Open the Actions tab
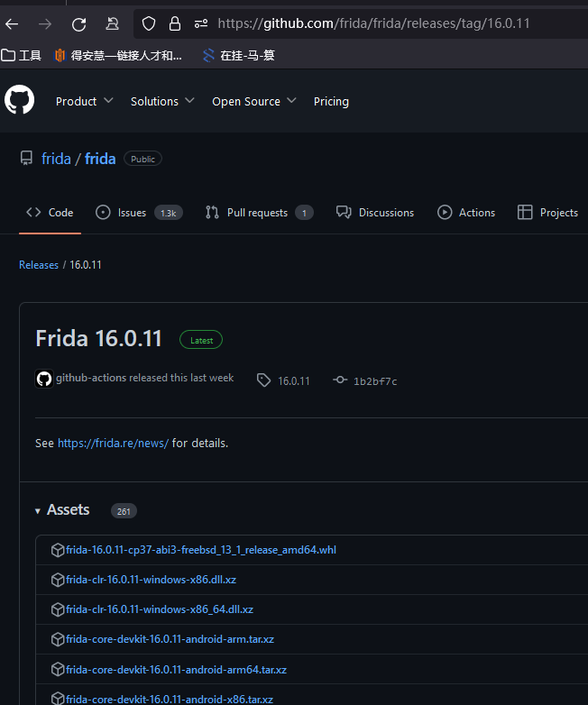Screen dimensions: 588x705 pyautogui.click(x=466, y=213)
